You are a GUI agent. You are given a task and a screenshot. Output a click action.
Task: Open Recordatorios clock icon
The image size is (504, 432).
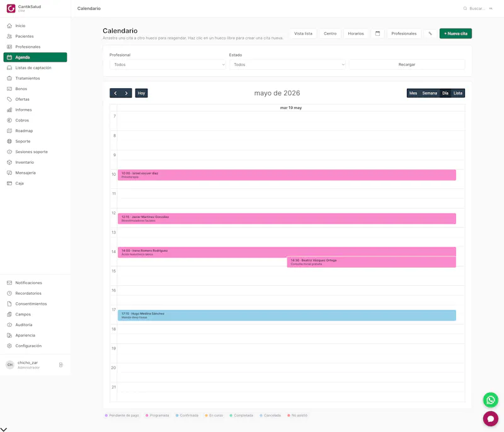point(9,293)
